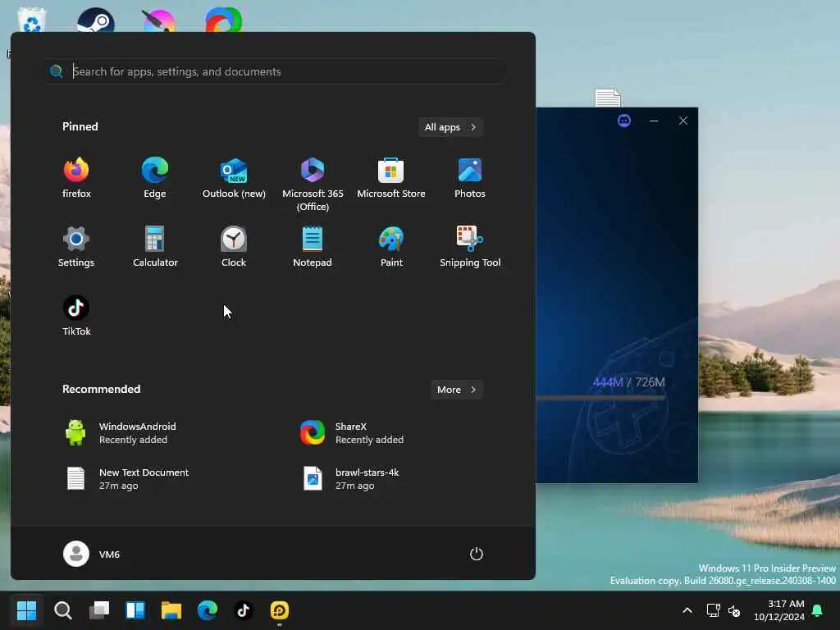
Task: Launch the Calculator app
Action: click(155, 247)
